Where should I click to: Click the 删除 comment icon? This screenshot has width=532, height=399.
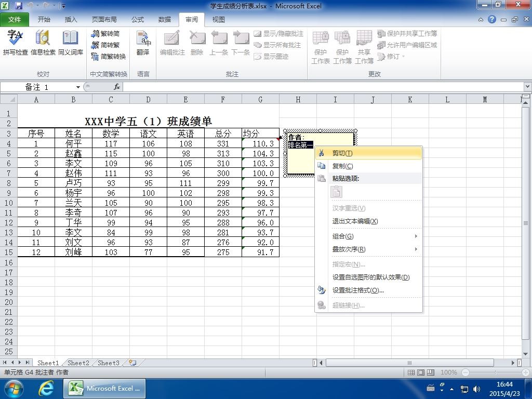pos(197,42)
